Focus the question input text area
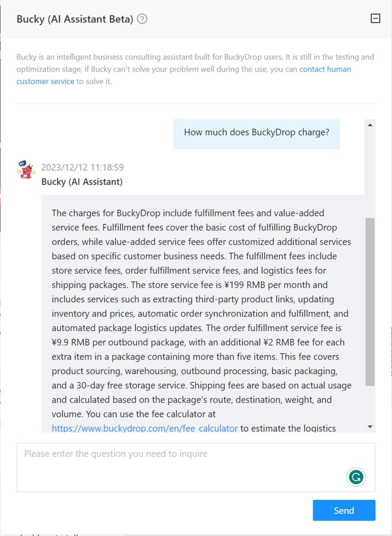 (x=196, y=467)
